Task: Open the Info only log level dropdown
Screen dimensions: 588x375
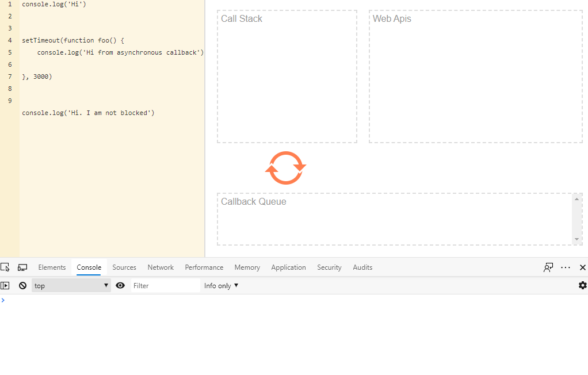Action: (221, 285)
